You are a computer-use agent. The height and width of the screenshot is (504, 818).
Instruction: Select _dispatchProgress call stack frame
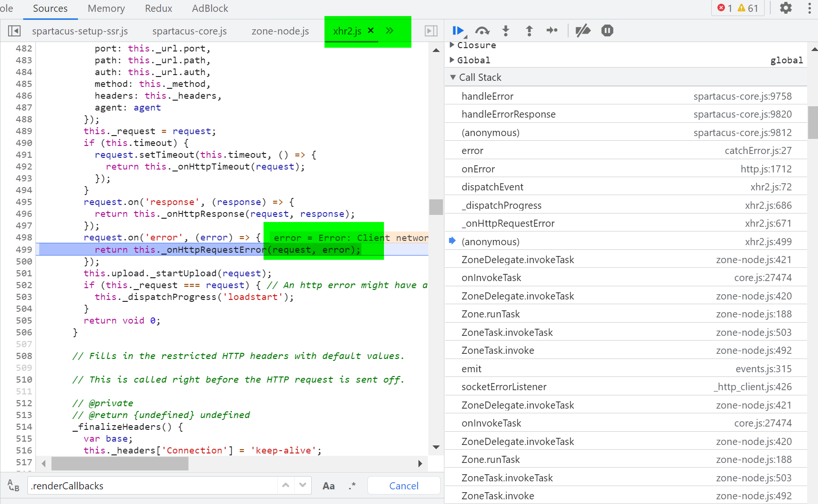(626, 205)
